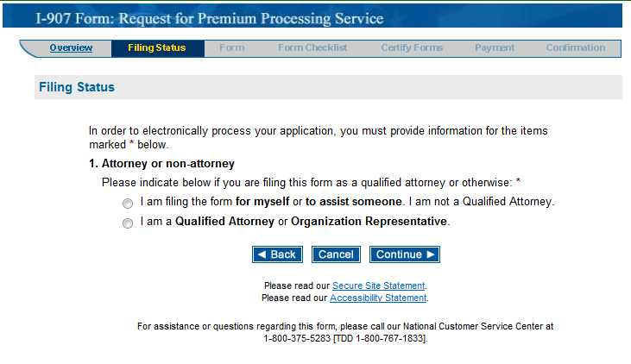This screenshot has height=364, width=631.
Task: Click the '1. Attorney or non-attorney' heading
Action: [x=162, y=163]
